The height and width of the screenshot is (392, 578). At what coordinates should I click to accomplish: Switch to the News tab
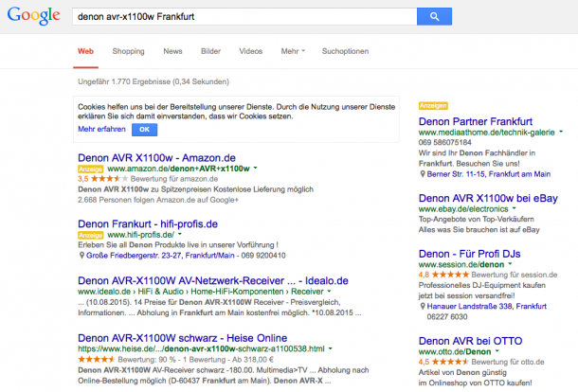tap(172, 51)
